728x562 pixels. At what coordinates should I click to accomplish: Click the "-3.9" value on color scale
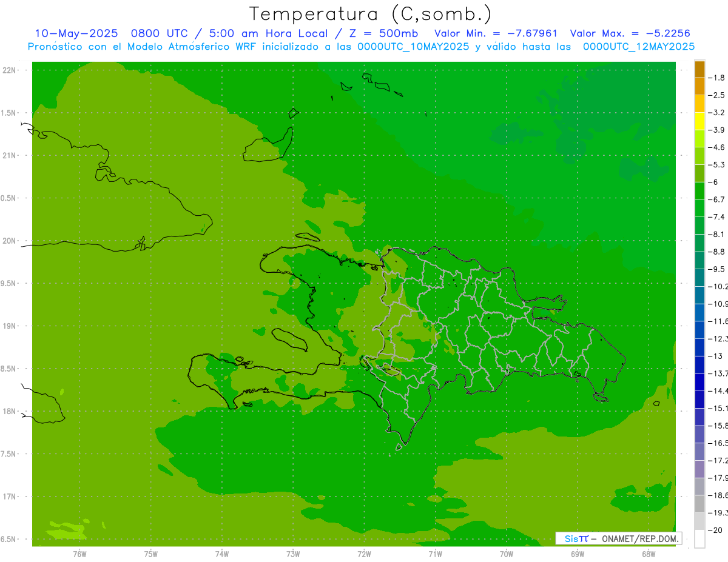coord(717,130)
